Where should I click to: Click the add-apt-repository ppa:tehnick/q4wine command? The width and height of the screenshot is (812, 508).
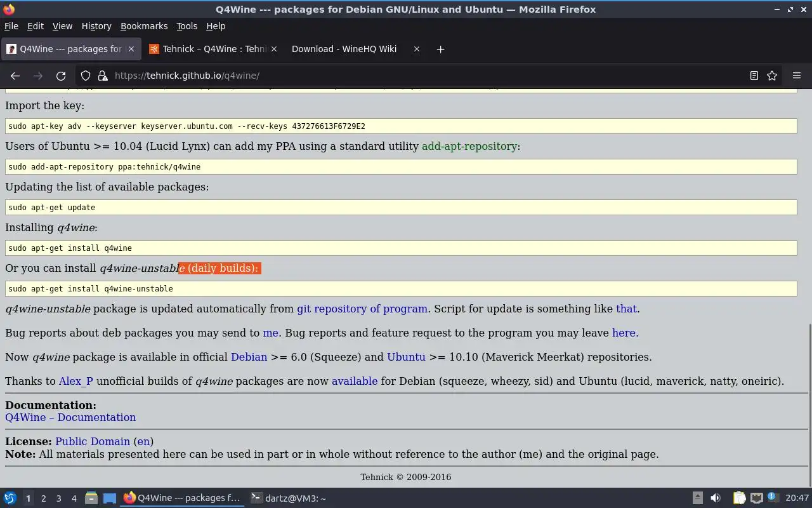(x=401, y=167)
